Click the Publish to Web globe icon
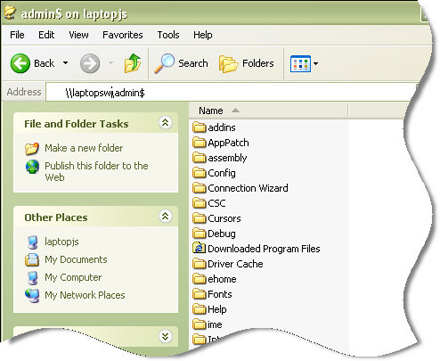This screenshot has width=440, height=361. click(32, 167)
